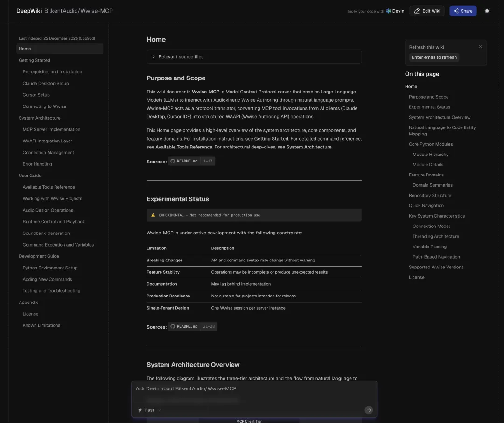
Task: Click the lightning bolt Fast icon
Action: pos(140,410)
